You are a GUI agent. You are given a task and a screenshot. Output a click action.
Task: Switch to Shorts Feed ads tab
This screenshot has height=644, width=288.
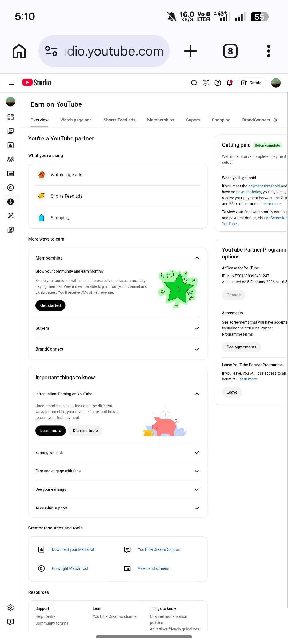click(x=119, y=120)
